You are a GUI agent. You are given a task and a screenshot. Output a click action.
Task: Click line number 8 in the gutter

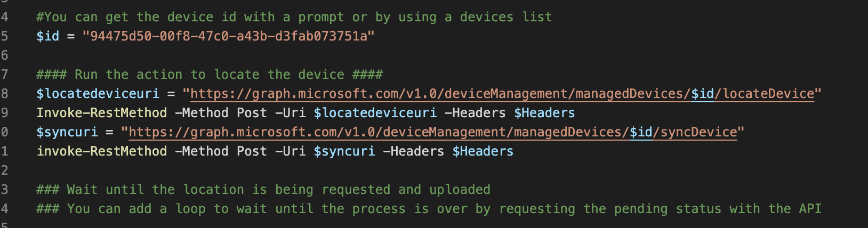click(x=4, y=94)
